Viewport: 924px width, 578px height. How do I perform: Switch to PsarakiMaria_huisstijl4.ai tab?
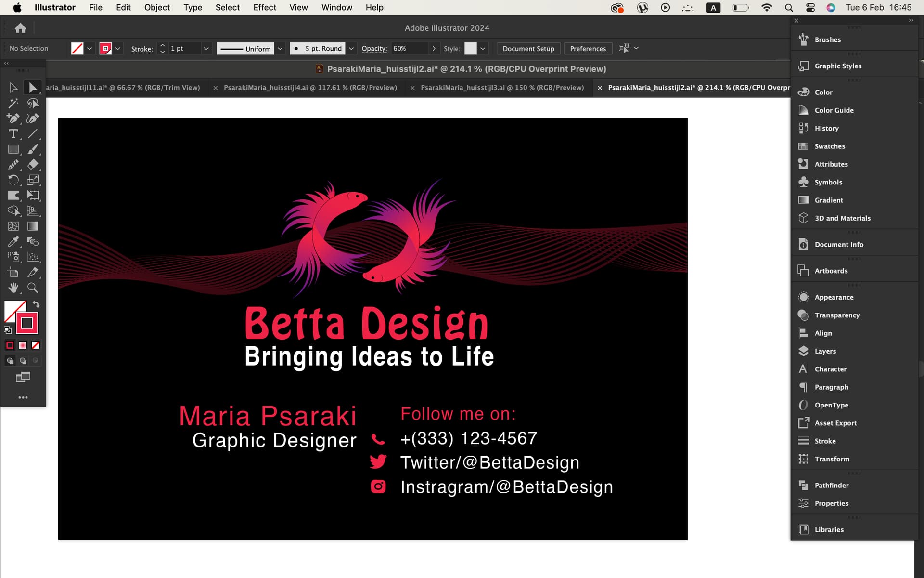coord(310,88)
